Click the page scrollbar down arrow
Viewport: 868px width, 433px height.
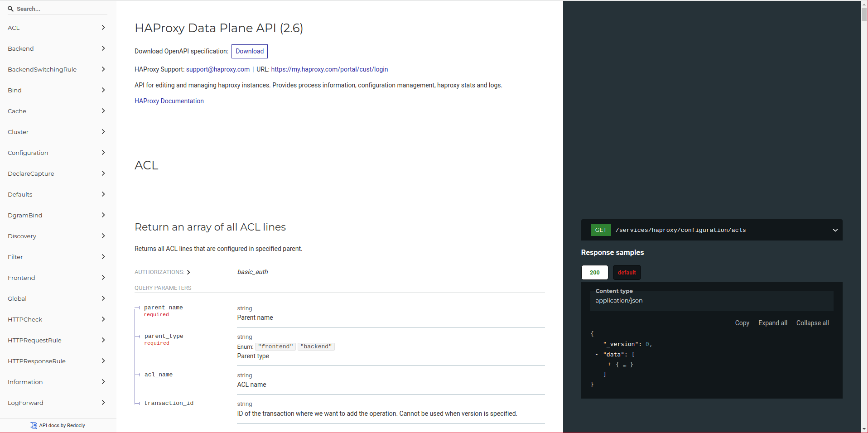click(x=864, y=429)
